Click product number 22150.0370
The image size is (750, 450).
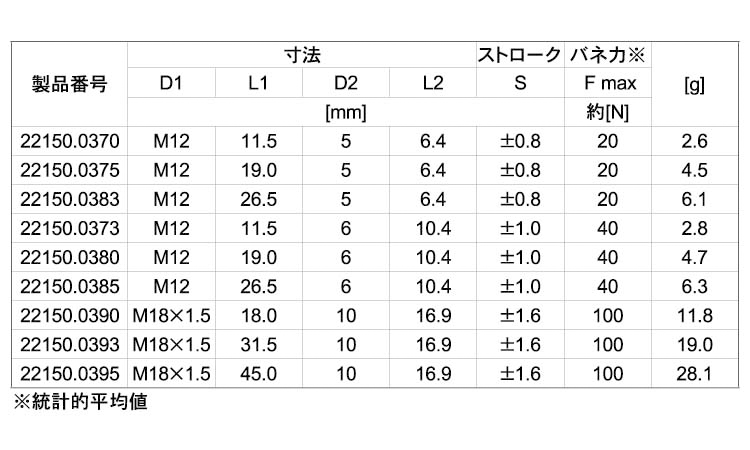click(x=69, y=141)
